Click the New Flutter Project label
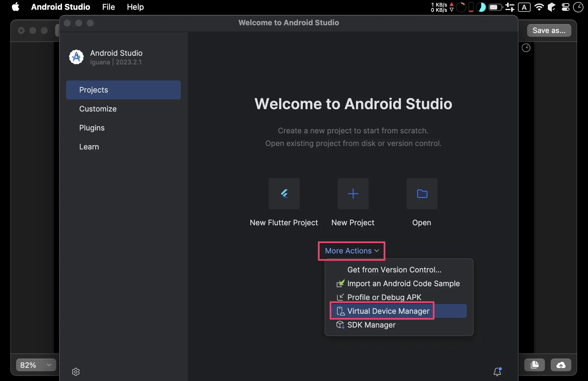 tap(284, 223)
